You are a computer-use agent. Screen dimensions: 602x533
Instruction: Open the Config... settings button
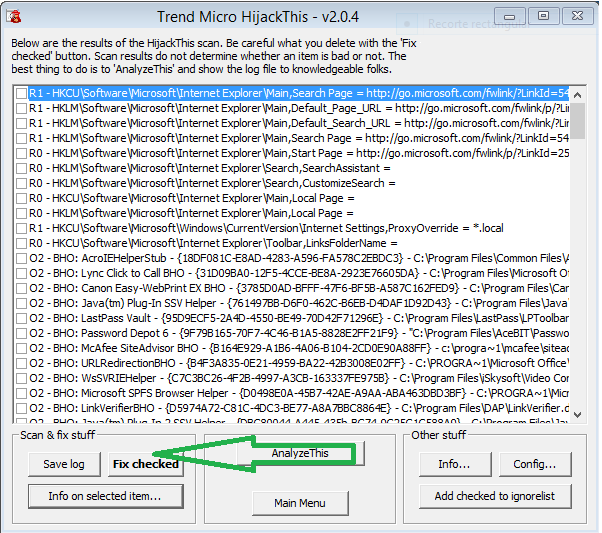tap(535, 464)
